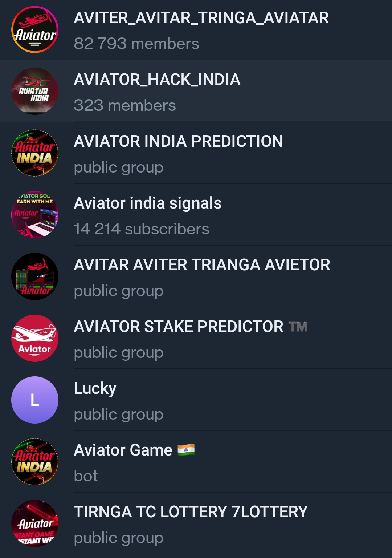Open the AVIATOR INDIA PREDICTION title
The image size is (392, 558).
coord(178,141)
